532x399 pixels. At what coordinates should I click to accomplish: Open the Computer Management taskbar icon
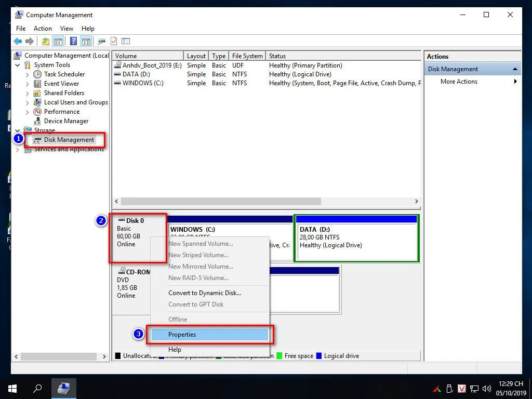click(x=63, y=388)
